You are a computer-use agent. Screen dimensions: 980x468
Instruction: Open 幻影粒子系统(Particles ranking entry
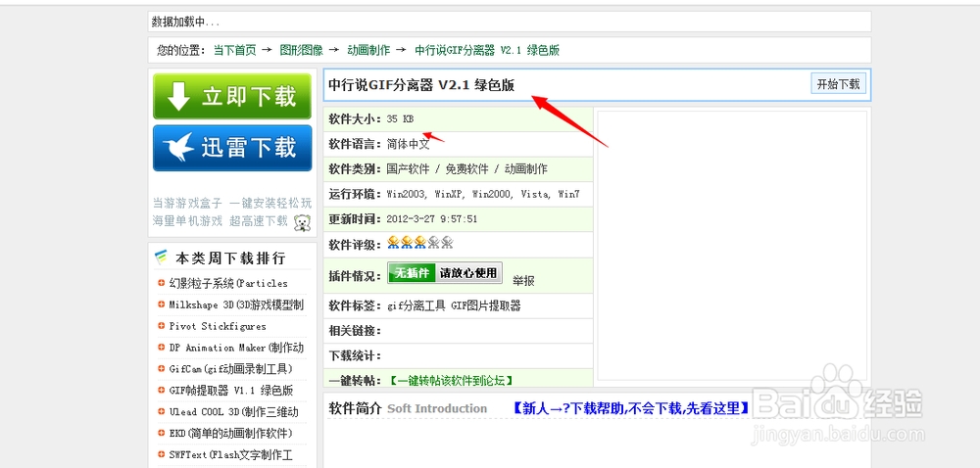(228, 283)
